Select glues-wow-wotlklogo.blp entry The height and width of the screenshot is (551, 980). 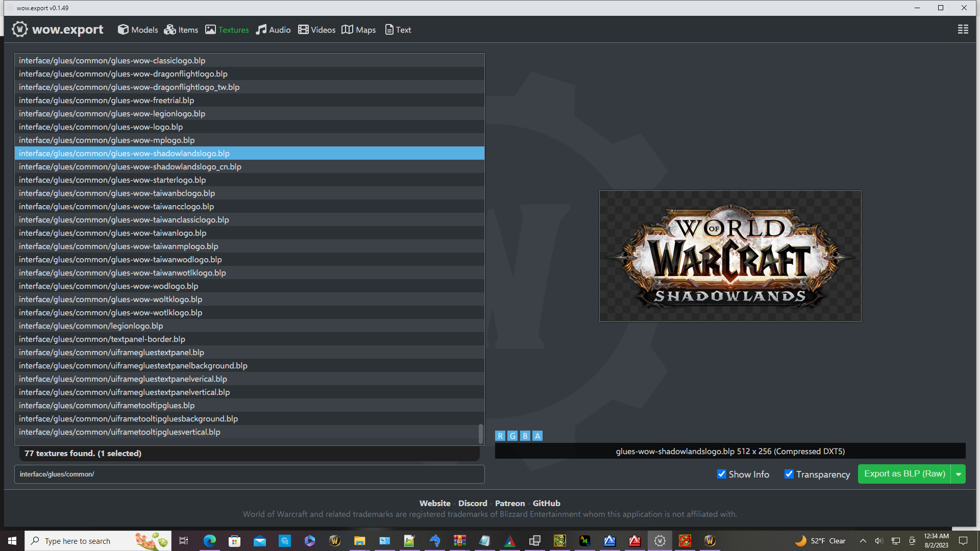pyautogui.click(x=250, y=312)
